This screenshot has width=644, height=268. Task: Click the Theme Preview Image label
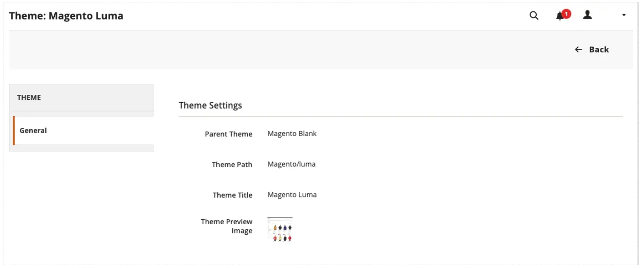(227, 226)
